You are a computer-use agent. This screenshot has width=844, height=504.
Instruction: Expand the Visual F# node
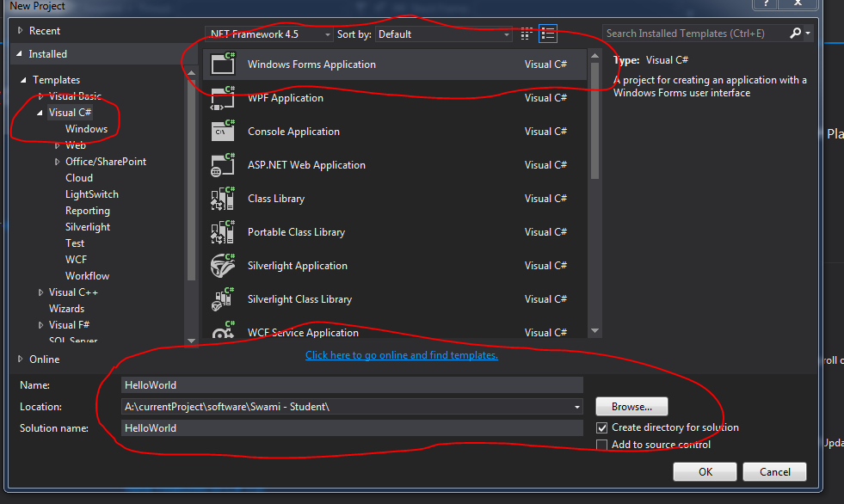point(41,325)
